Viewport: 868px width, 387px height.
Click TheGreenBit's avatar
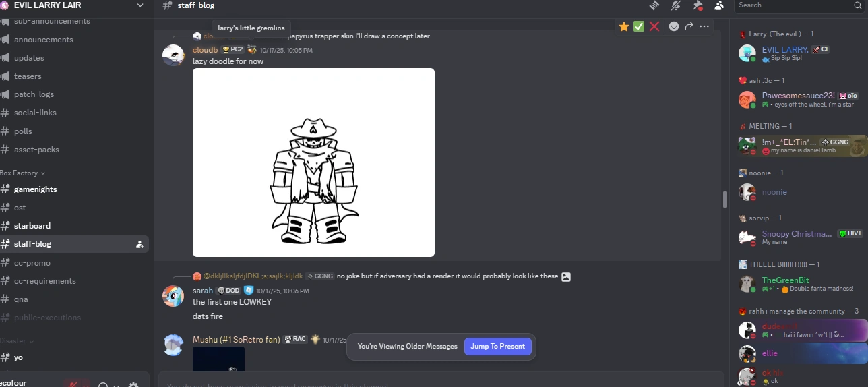click(x=747, y=284)
